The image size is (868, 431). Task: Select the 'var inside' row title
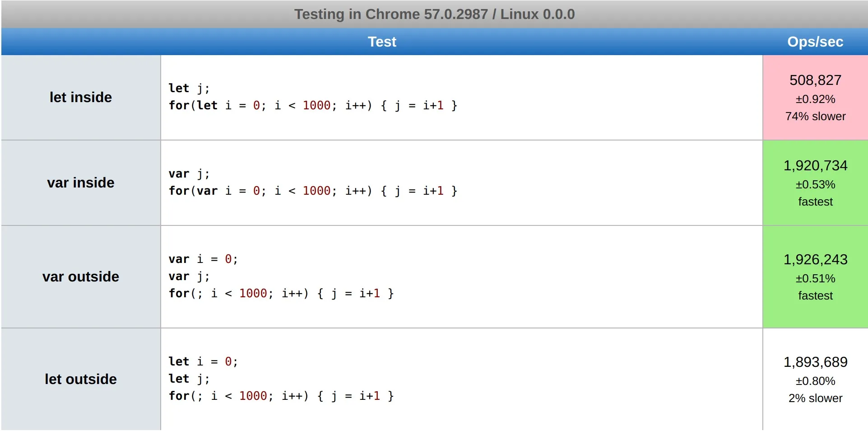point(80,183)
